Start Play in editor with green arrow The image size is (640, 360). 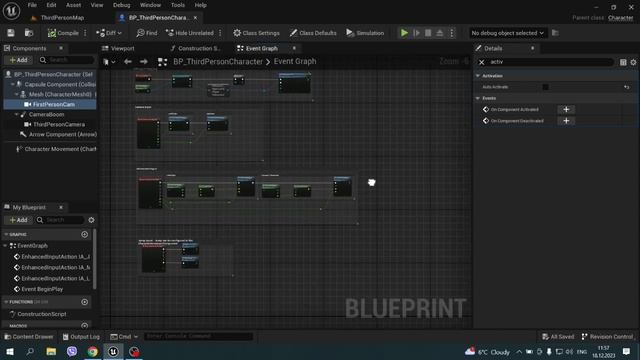(404, 33)
